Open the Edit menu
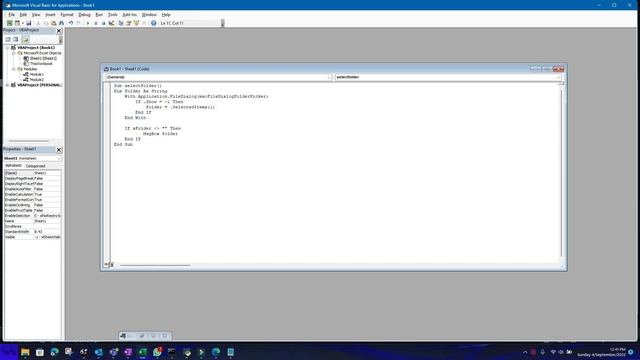Viewport: 640px width, 360px height. [23, 15]
